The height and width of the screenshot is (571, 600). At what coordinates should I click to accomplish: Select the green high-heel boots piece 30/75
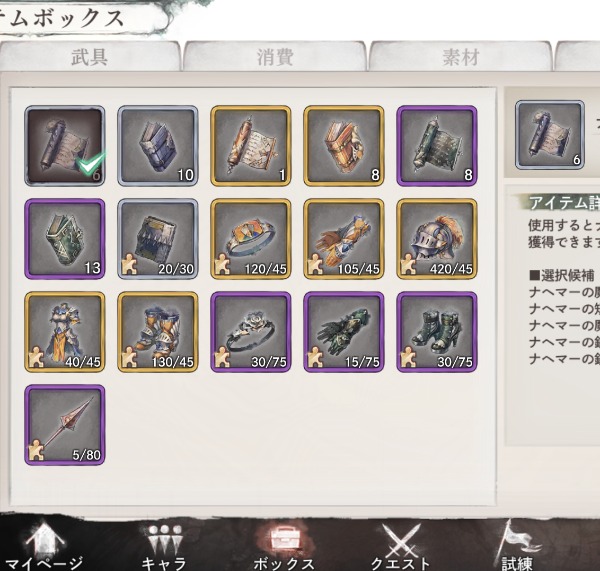click(437, 332)
